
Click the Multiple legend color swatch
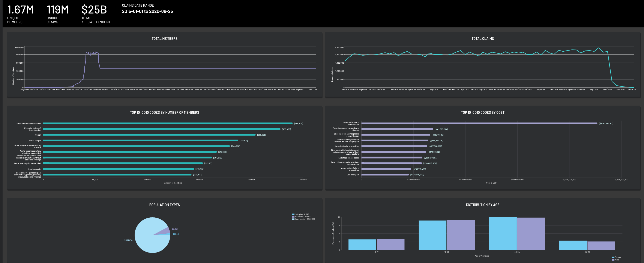click(293, 214)
